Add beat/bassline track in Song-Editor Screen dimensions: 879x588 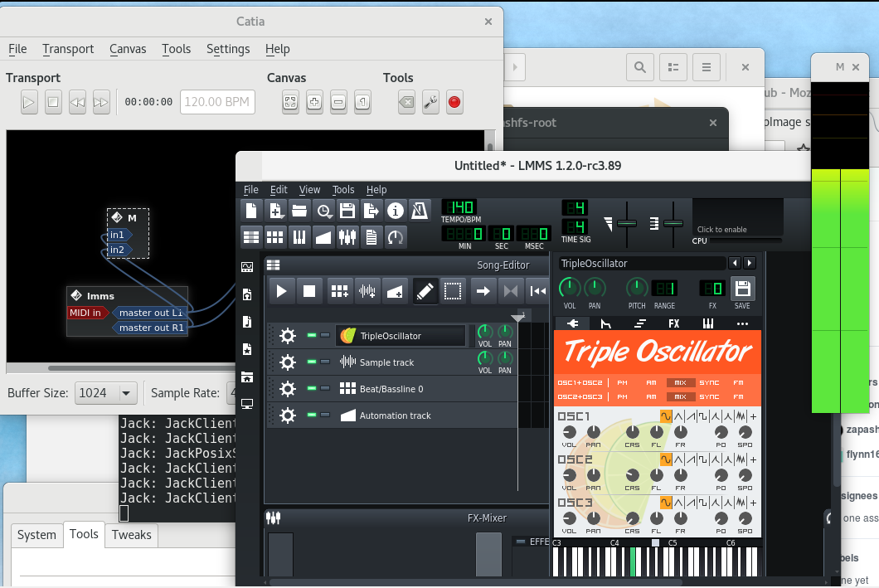pos(339,291)
